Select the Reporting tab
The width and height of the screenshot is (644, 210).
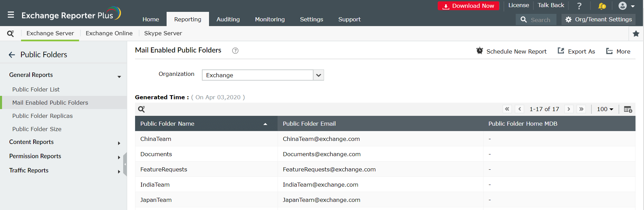point(188,19)
